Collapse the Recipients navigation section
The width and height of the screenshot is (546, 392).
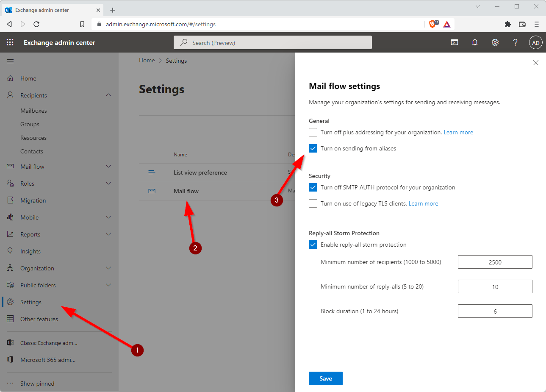click(108, 95)
